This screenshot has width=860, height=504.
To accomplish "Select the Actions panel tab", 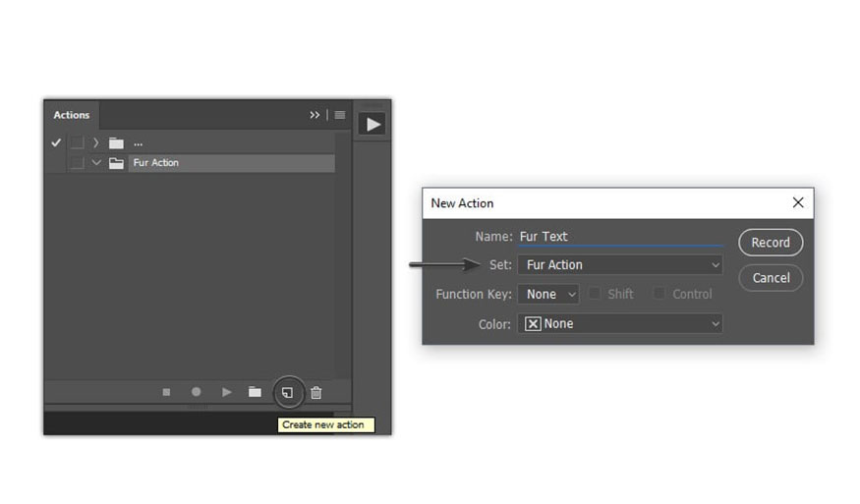I will (x=72, y=115).
